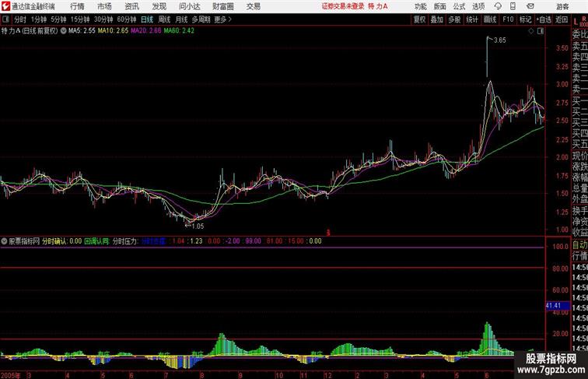Click the 叠加 overlay button

tap(437, 19)
